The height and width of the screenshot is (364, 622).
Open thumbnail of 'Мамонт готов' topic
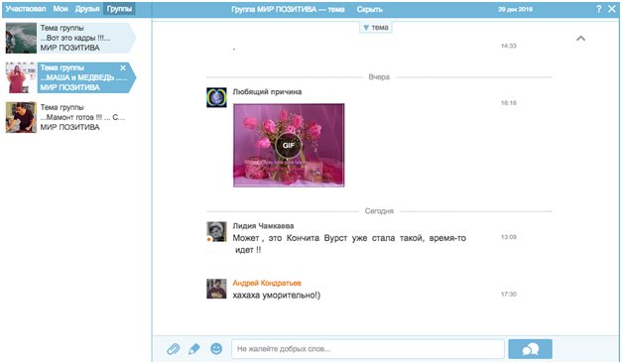click(x=21, y=117)
